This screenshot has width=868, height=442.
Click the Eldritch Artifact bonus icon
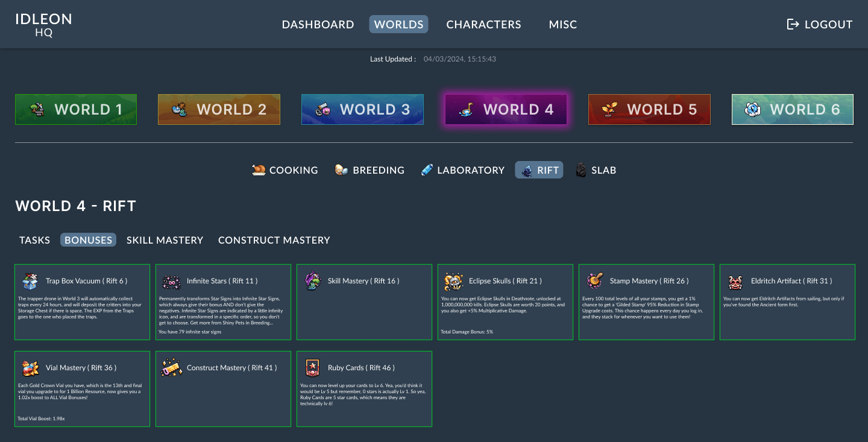tap(735, 282)
